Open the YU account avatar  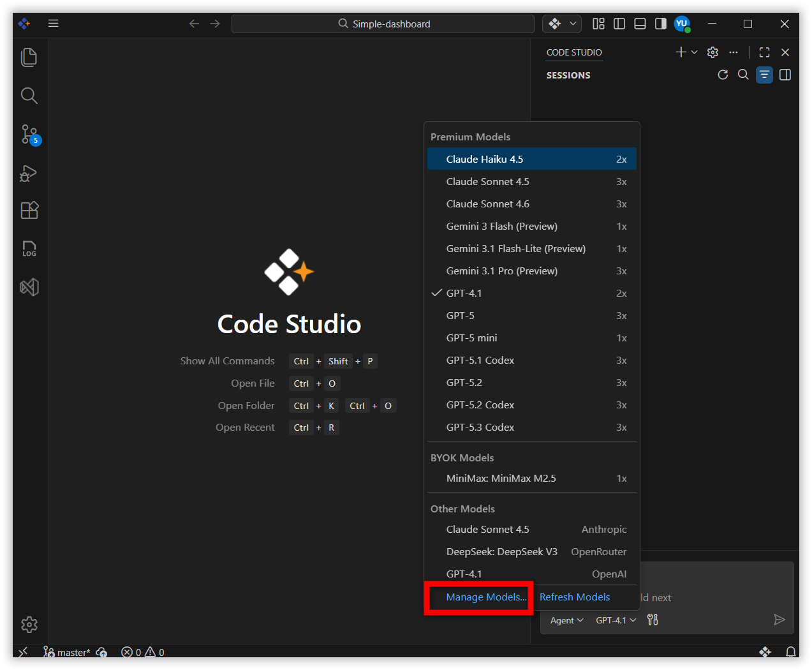[682, 24]
